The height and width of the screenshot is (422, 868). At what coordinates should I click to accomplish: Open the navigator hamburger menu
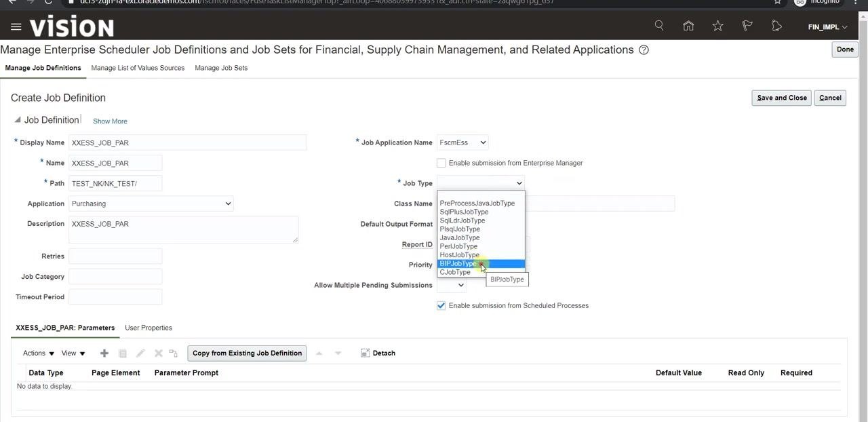16,27
